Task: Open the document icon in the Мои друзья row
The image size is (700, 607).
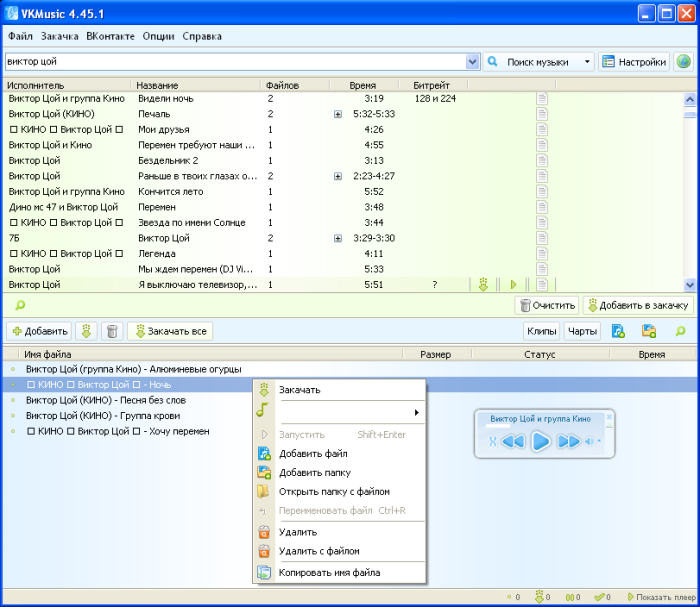Action: point(542,129)
